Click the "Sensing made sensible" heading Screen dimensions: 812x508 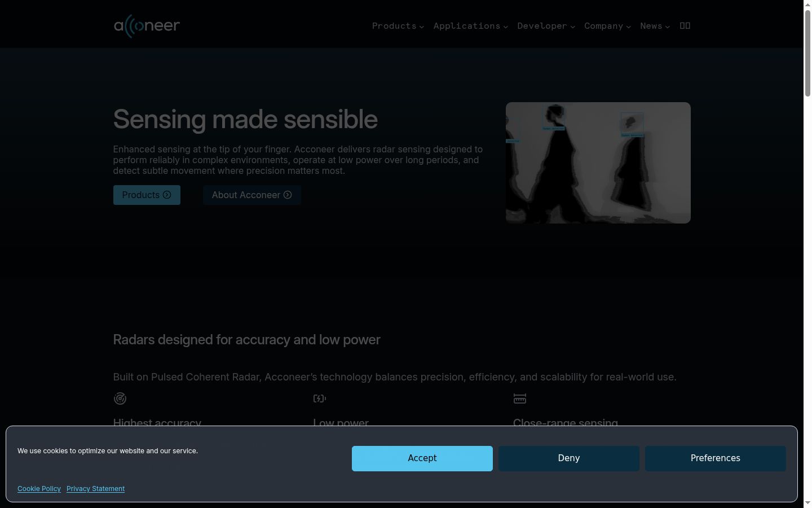click(245, 119)
